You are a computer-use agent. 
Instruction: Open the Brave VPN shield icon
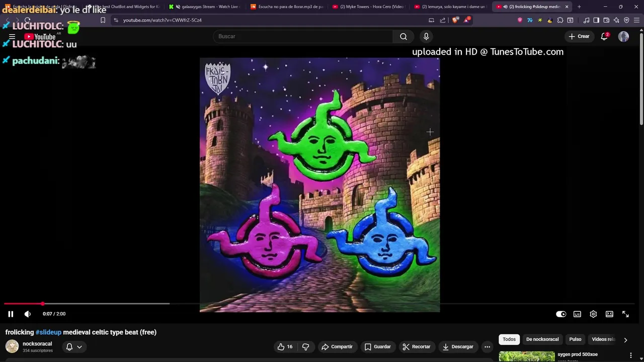pyautogui.click(x=626, y=20)
